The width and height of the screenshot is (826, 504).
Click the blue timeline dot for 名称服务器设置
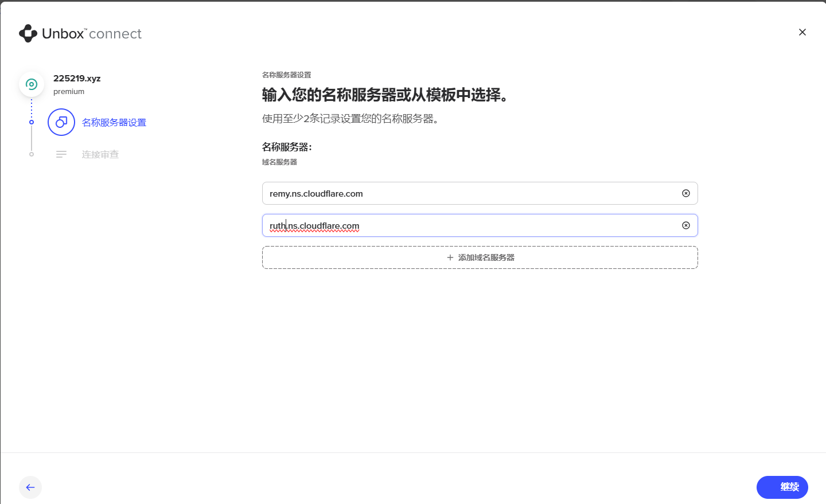point(32,122)
